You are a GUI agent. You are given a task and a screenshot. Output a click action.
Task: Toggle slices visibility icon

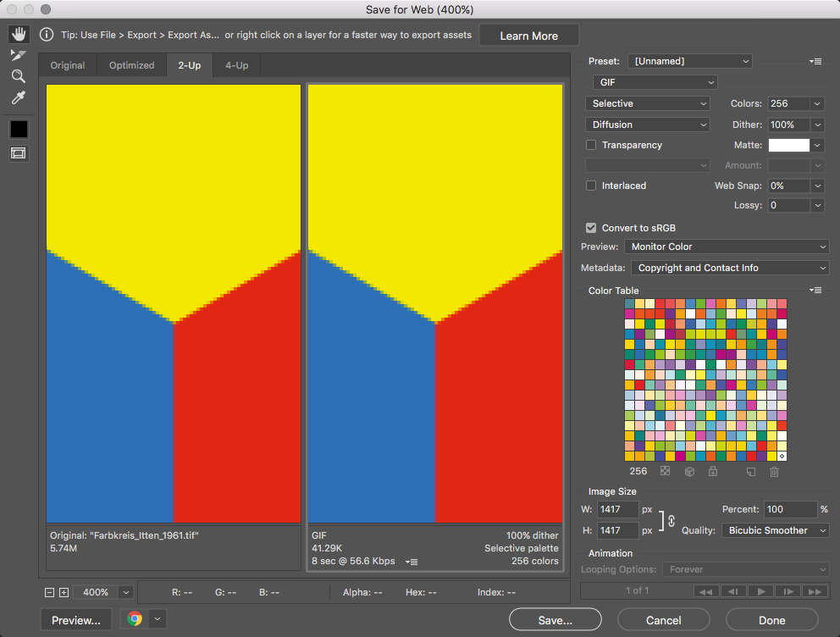[x=19, y=153]
